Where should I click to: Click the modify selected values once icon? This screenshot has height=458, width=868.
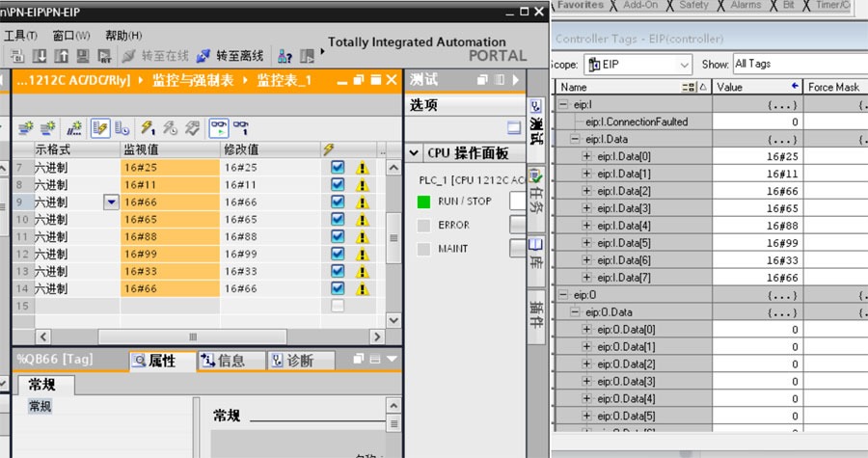148,127
